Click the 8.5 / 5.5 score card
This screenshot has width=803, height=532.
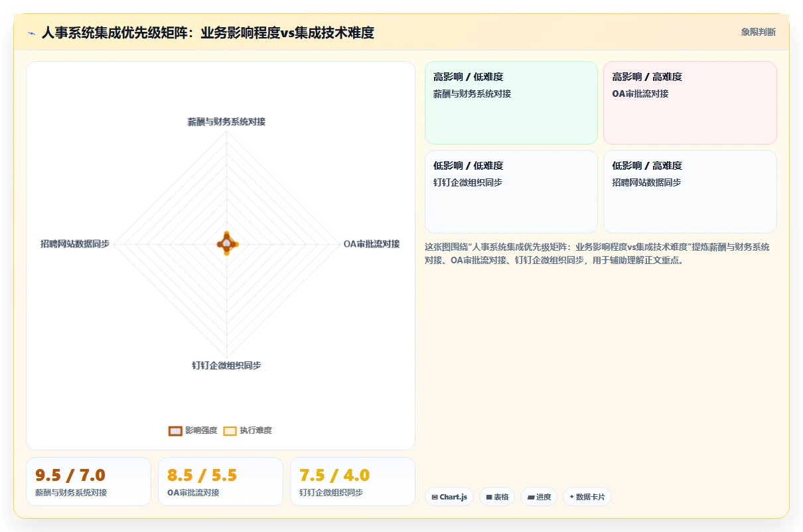(x=220, y=482)
